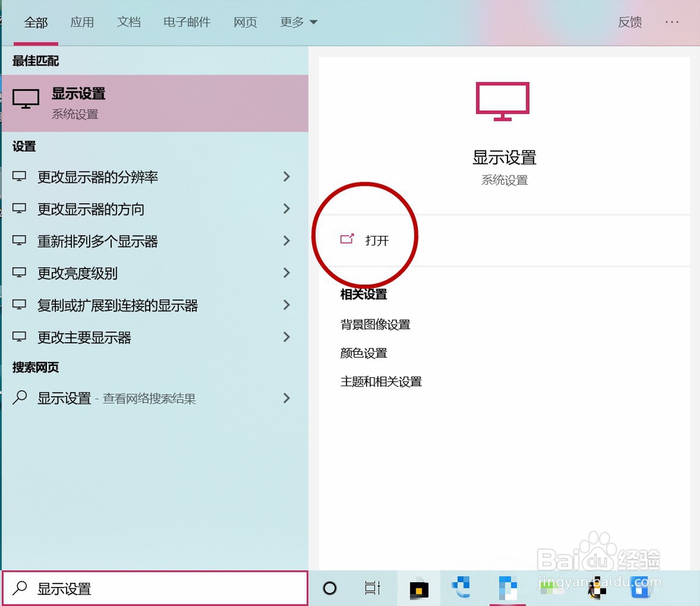700x606 pixels.
Task: Click the Cortana circle icon on taskbar
Action: (x=330, y=589)
